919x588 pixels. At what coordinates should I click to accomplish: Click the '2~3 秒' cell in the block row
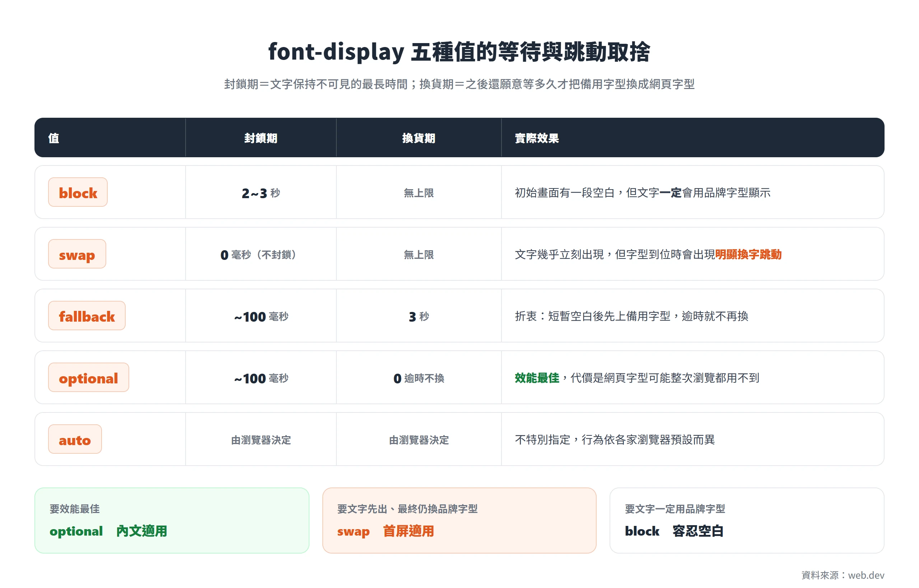pyautogui.click(x=261, y=193)
